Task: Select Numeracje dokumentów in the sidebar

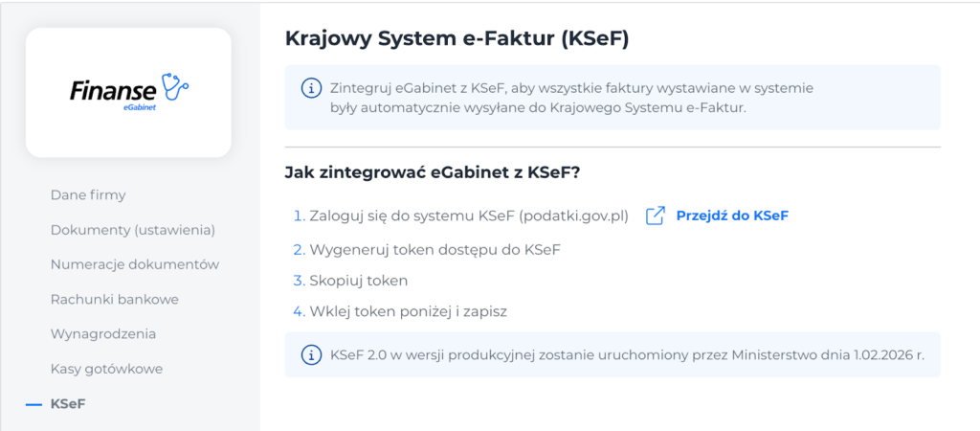Action: tap(135, 264)
